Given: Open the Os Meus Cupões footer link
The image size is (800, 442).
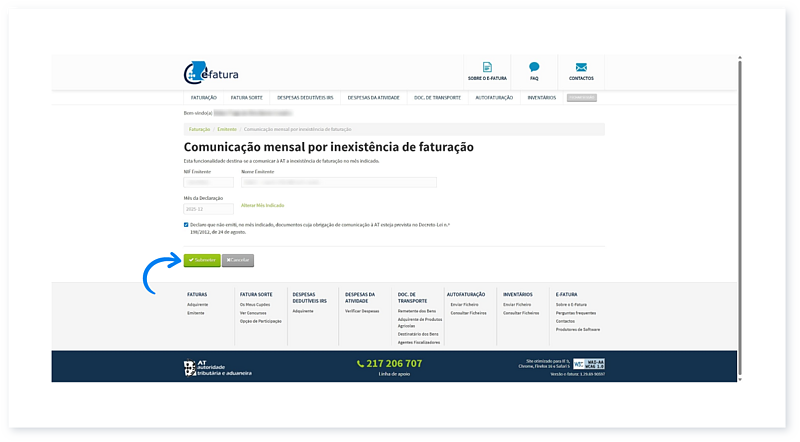Looking at the screenshot, I should click(x=255, y=305).
